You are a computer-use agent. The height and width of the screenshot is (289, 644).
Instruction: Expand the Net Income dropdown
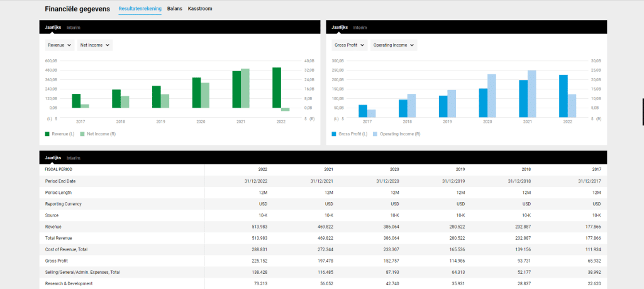[x=95, y=45]
